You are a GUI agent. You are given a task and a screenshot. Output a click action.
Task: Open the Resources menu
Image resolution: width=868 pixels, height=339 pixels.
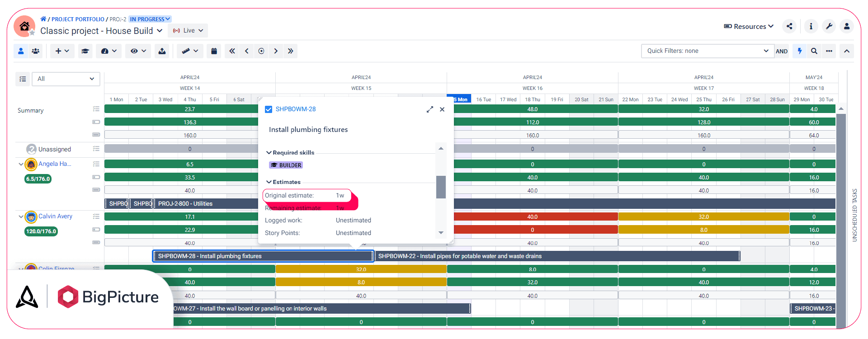click(x=749, y=27)
